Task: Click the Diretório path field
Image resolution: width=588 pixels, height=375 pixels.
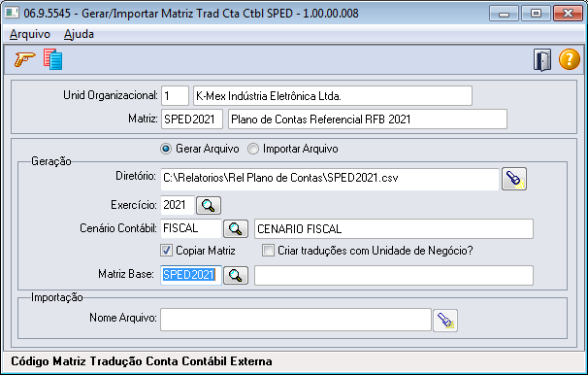Action: pos(330,179)
